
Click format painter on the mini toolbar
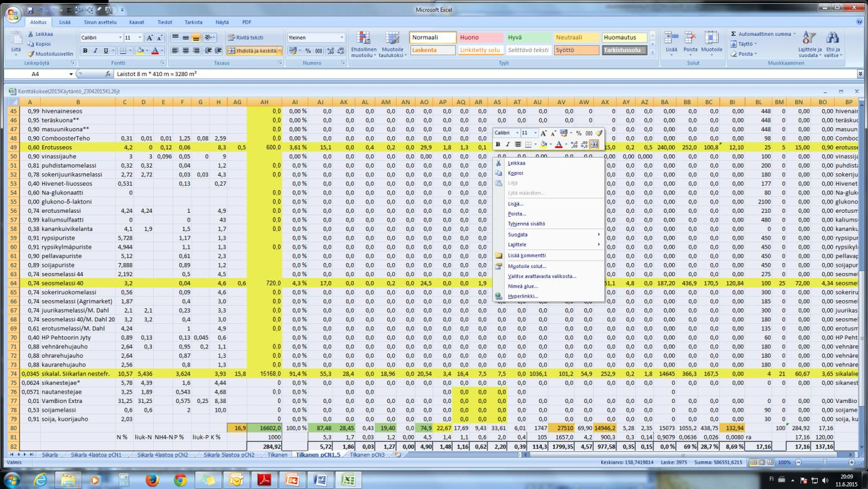tap(599, 133)
